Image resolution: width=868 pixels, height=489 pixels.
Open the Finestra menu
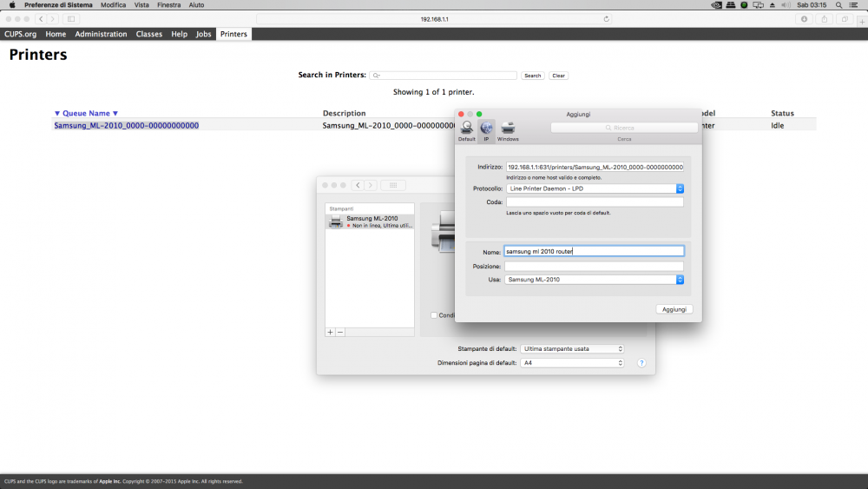(169, 5)
